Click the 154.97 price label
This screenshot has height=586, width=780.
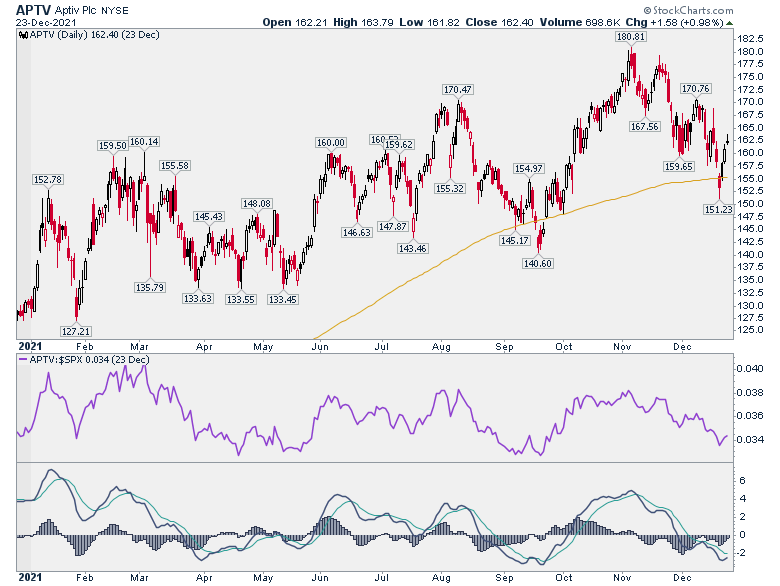[x=528, y=168]
